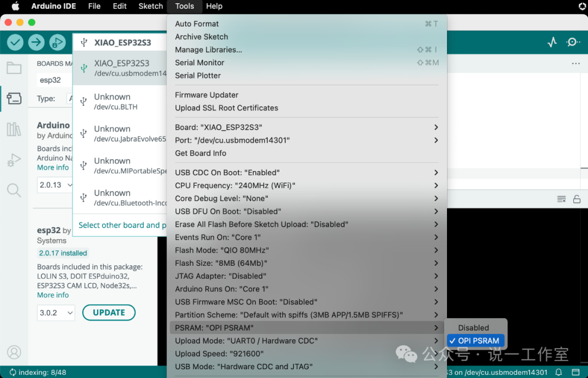Click the three-dots more options icon
This screenshot has height=378, width=588.
[576, 64]
